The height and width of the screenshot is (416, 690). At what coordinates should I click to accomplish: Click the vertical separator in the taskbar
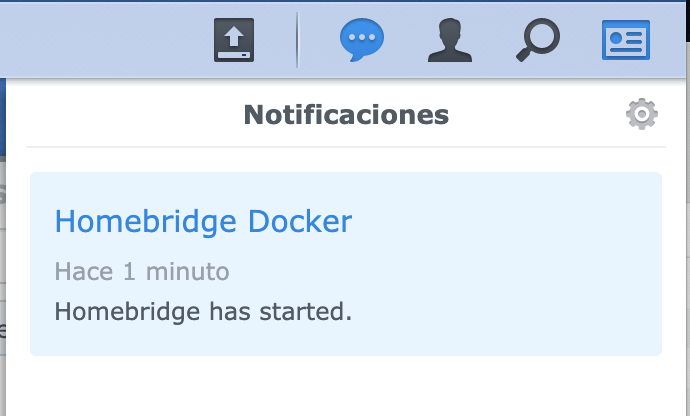[x=297, y=41]
